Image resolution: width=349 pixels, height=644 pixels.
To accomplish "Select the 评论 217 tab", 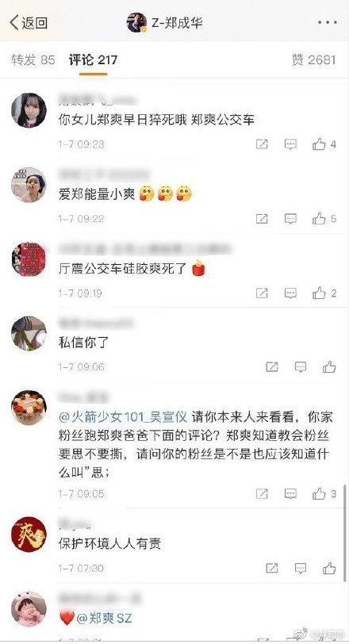I will (94, 60).
